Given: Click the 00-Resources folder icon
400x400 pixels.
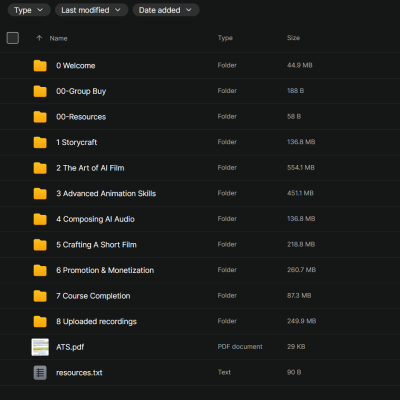Looking at the screenshot, I should click(x=40, y=117).
